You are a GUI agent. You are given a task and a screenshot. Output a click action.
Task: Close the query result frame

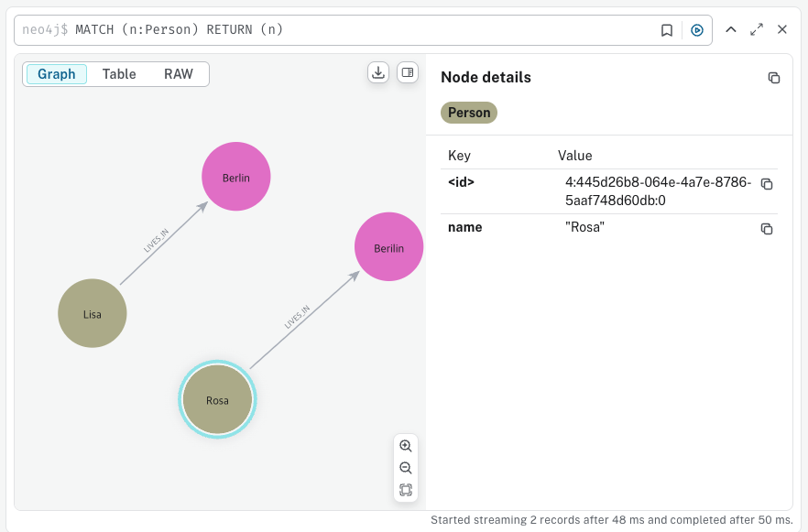[x=782, y=29]
